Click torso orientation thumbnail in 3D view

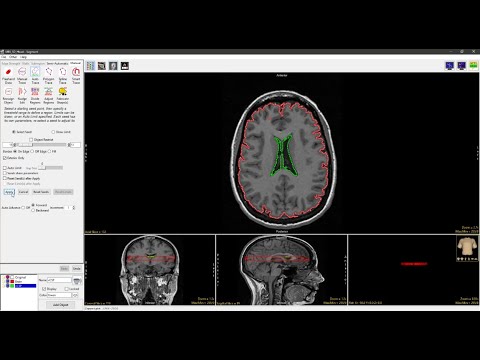[467, 248]
